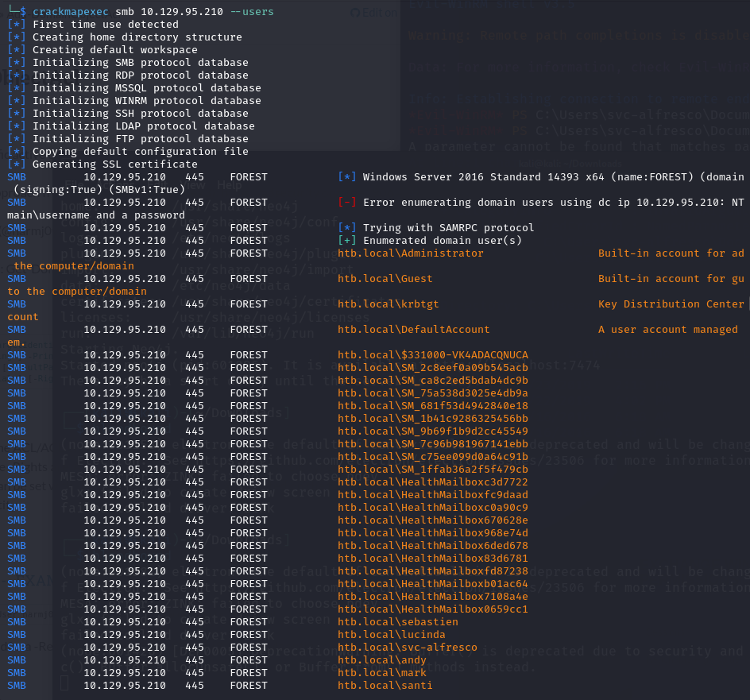This screenshot has height=700, width=750.
Task: Select 'First time use detected' line
Action: coord(105,25)
